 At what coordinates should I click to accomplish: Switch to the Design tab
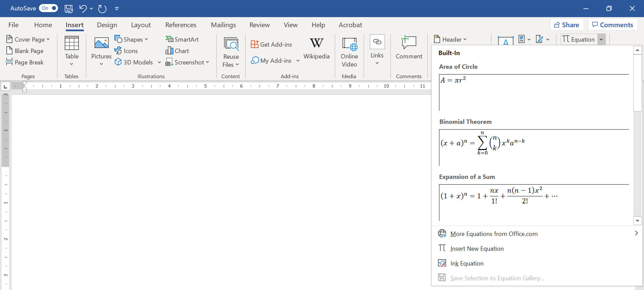(107, 25)
